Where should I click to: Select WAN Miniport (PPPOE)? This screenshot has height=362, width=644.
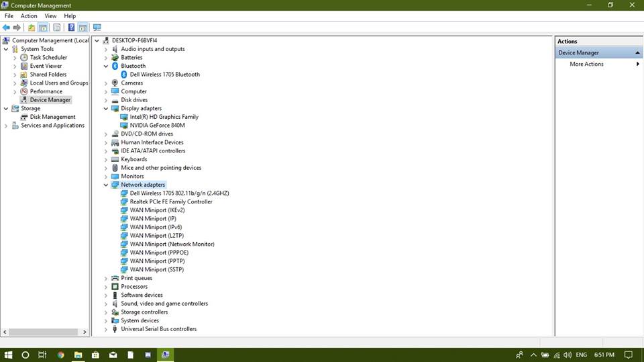[159, 253]
